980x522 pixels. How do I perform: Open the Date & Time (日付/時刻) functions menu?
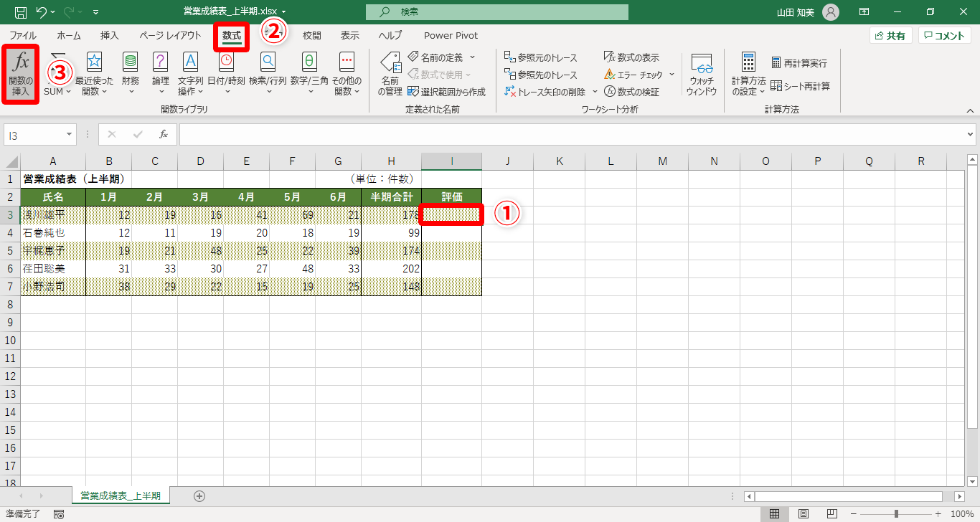tap(226, 75)
